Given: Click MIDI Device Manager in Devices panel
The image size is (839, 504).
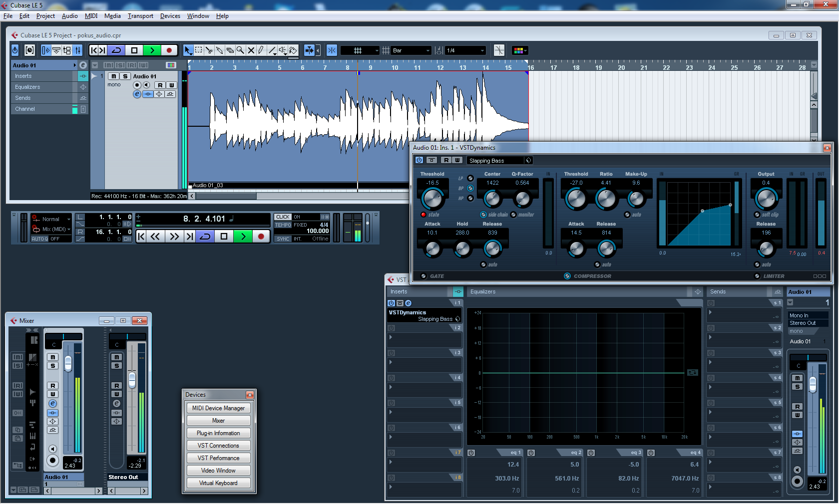Looking at the screenshot, I should 218,408.
